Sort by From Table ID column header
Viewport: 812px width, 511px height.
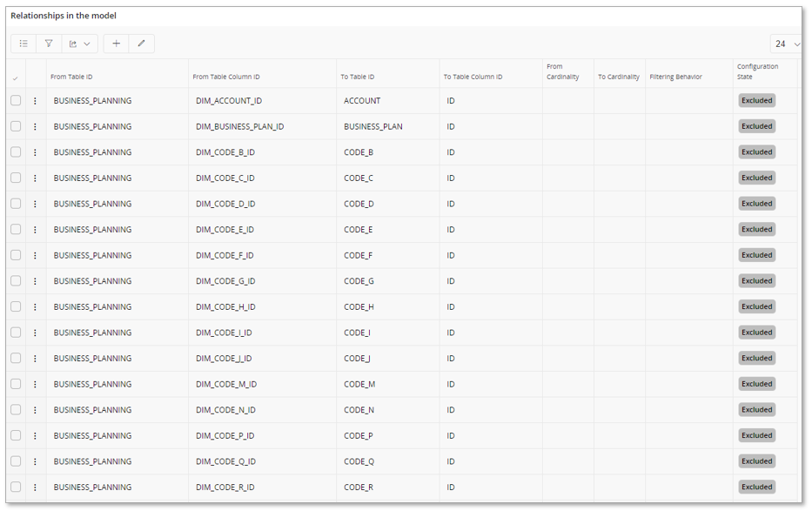[71, 77]
